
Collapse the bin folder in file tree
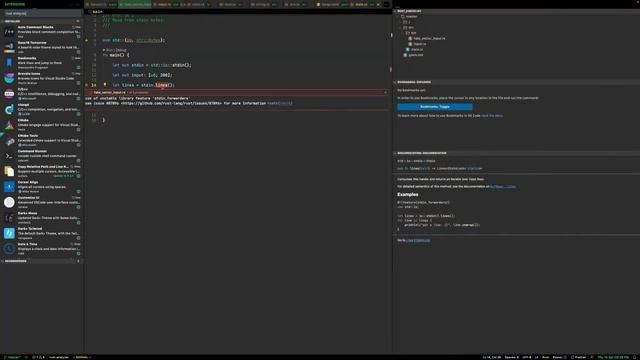412,33
